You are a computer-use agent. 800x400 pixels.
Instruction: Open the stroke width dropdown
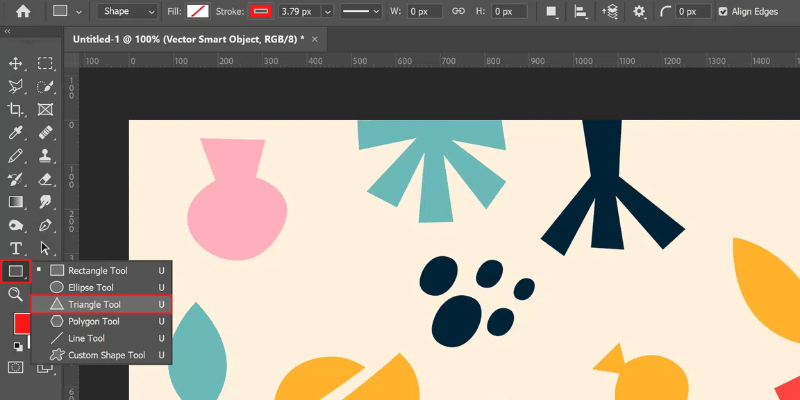(325, 12)
